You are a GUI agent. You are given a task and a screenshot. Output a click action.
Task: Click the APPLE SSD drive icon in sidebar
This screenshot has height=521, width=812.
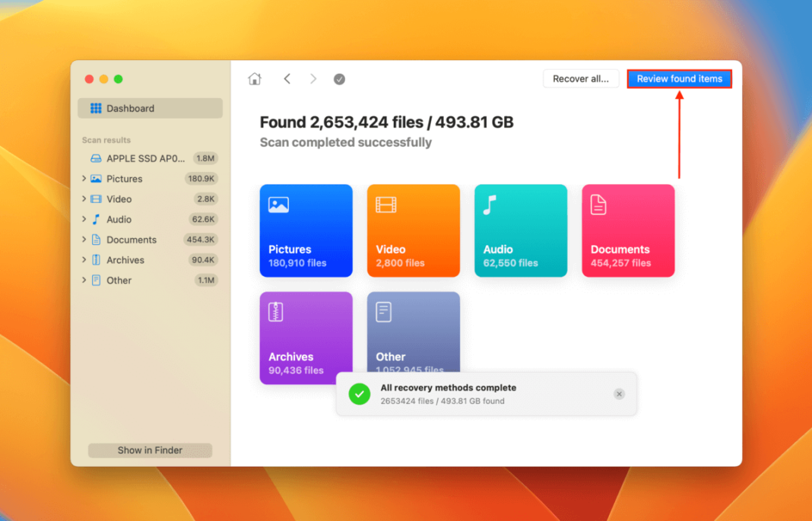[x=97, y=158]
